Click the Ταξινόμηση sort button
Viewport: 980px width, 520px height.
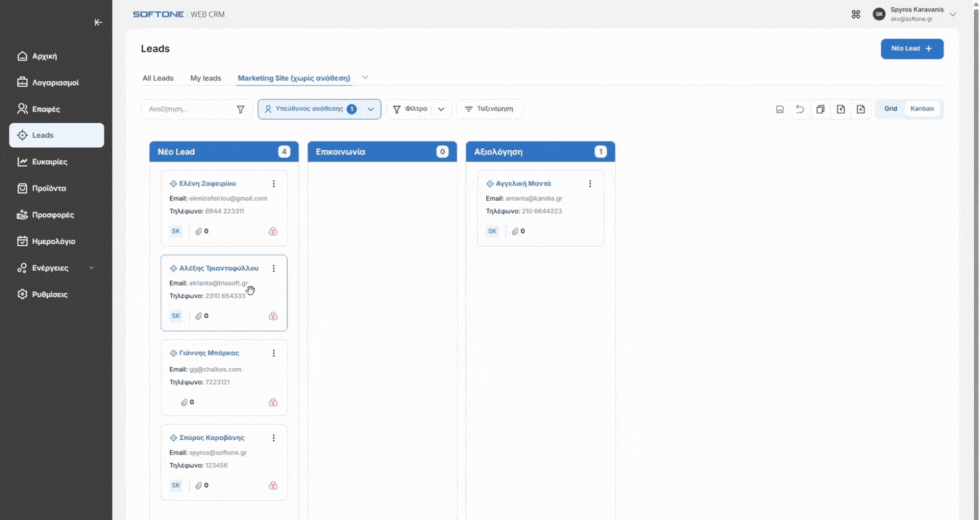[489, 109]
